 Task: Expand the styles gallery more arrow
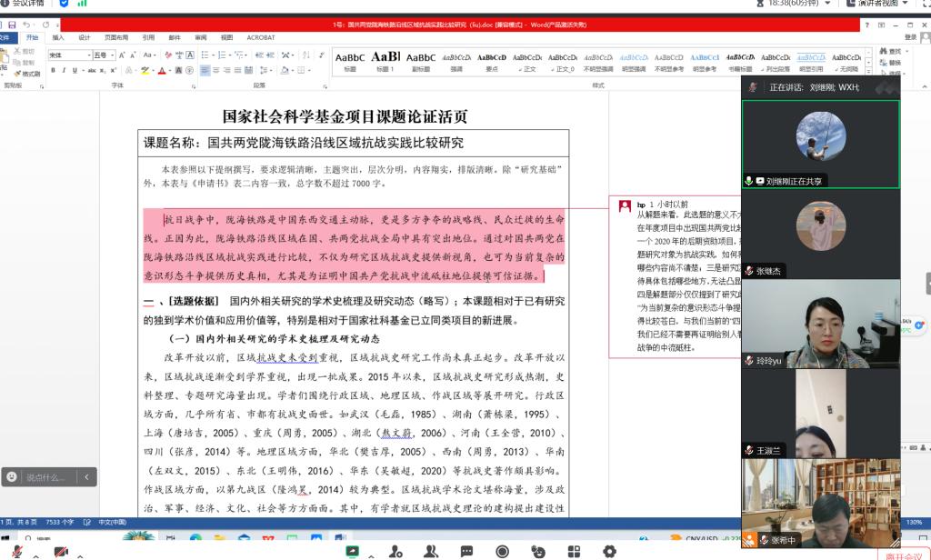(868, 71)
